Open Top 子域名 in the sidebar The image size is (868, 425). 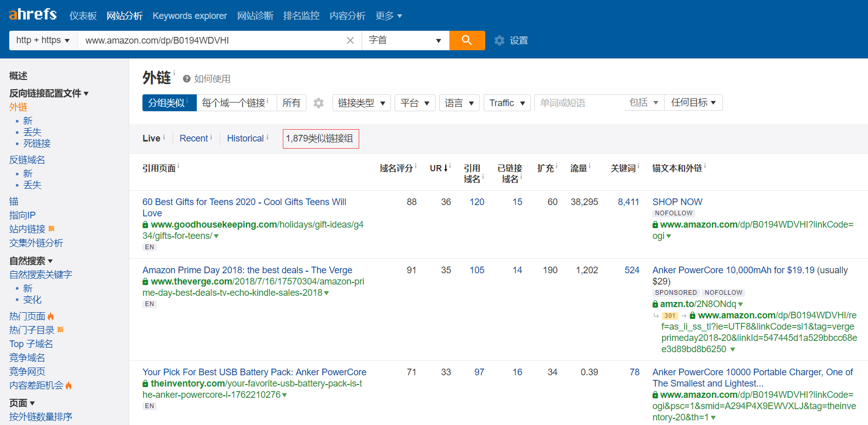[31, 344]
